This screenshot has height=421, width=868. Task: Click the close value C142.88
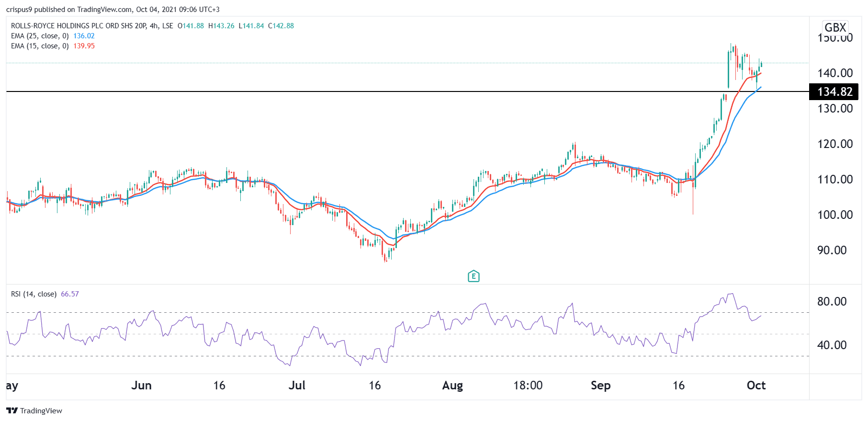tap(281, 26)
